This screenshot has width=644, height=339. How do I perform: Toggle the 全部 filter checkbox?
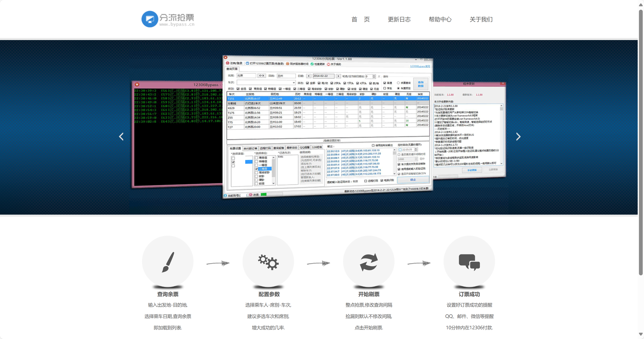[307, 83]
